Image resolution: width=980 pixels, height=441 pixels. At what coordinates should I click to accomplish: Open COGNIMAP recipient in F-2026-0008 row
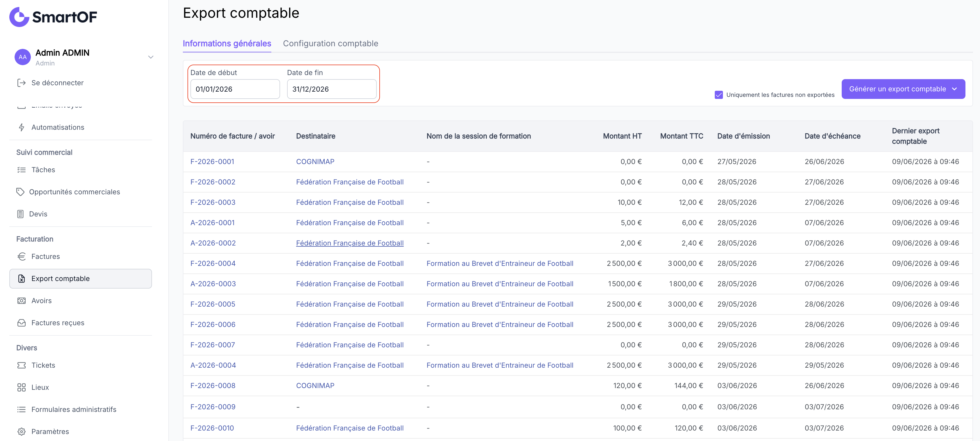pos(315,385)
